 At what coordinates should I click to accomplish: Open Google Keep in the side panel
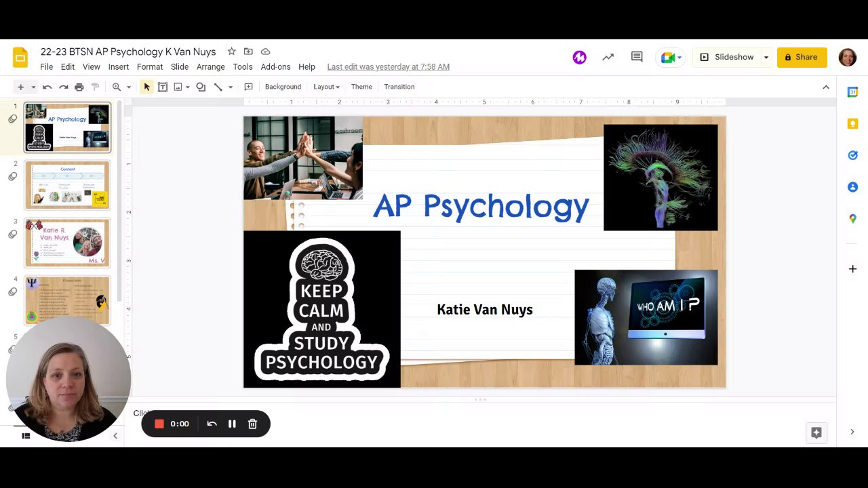pos(853,123)
